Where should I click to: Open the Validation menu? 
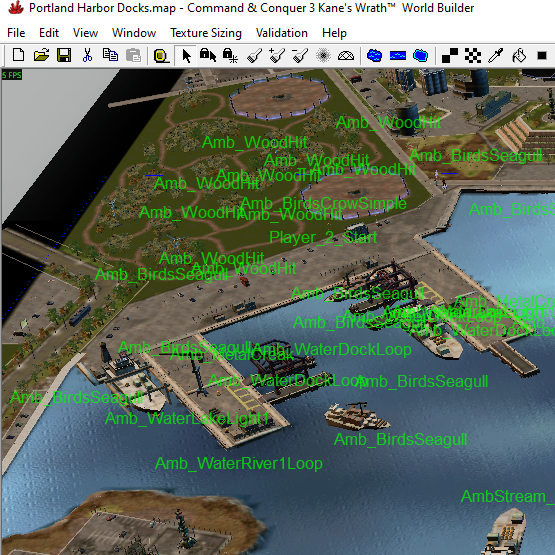282,33
